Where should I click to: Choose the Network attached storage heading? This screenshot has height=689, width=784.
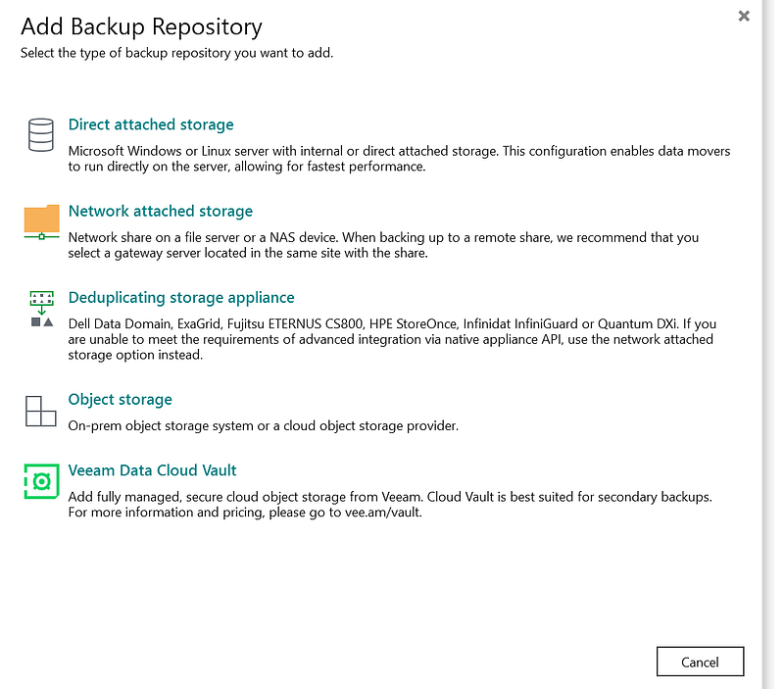(x=161, y=211)
